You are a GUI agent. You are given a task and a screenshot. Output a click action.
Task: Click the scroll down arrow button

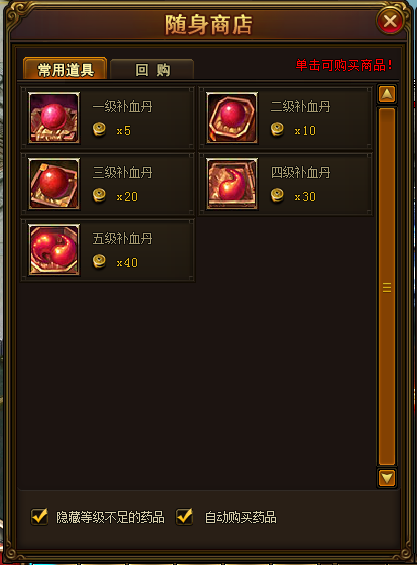[x=387, y=478]
